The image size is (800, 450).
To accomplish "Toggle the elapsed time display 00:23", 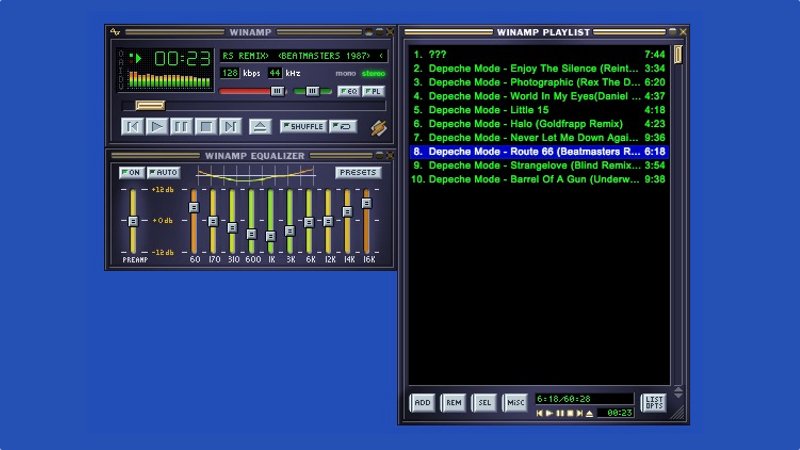I will (183, 59).
